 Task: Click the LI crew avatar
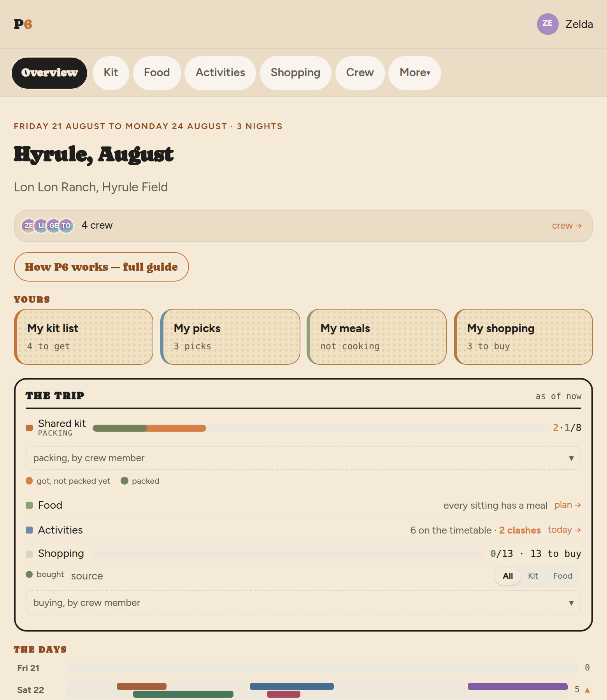pos(41,226)
